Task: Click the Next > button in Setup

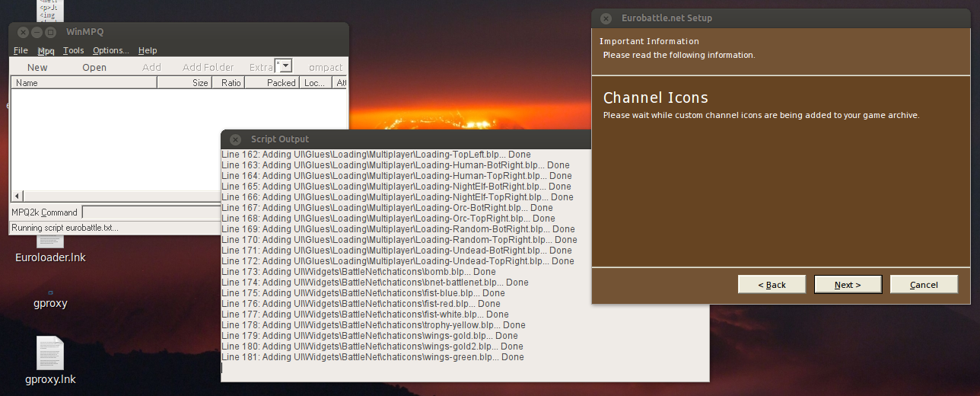Action: (848, 285)
